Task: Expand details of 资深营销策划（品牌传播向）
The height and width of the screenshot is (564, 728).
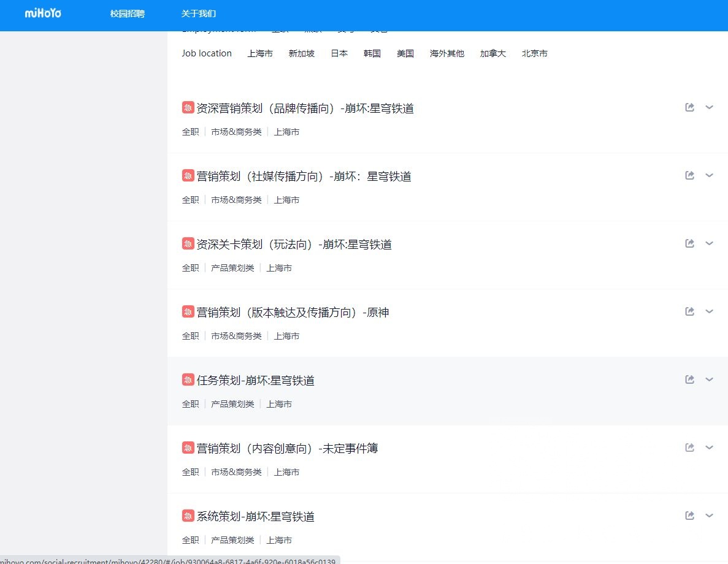Action: [710, 107]
